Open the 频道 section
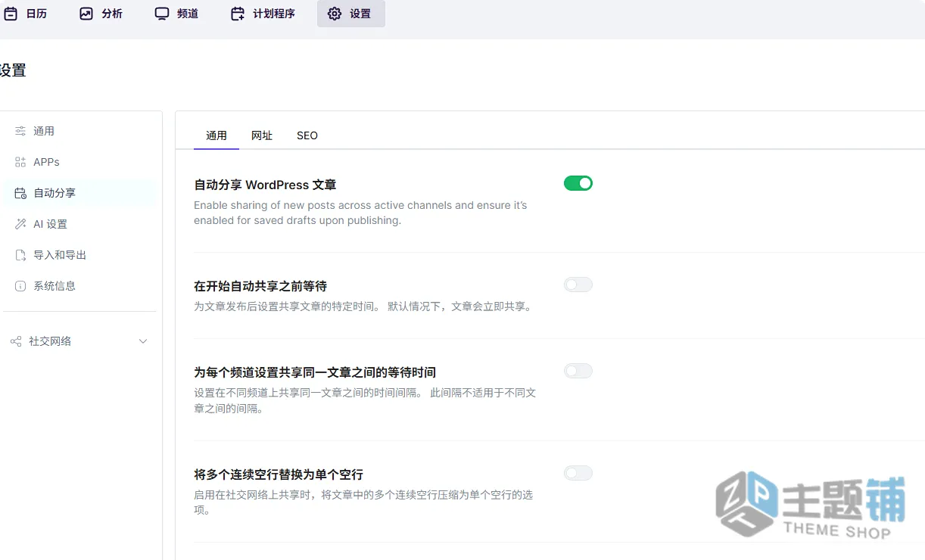925x560 pixels. [177, 14]
